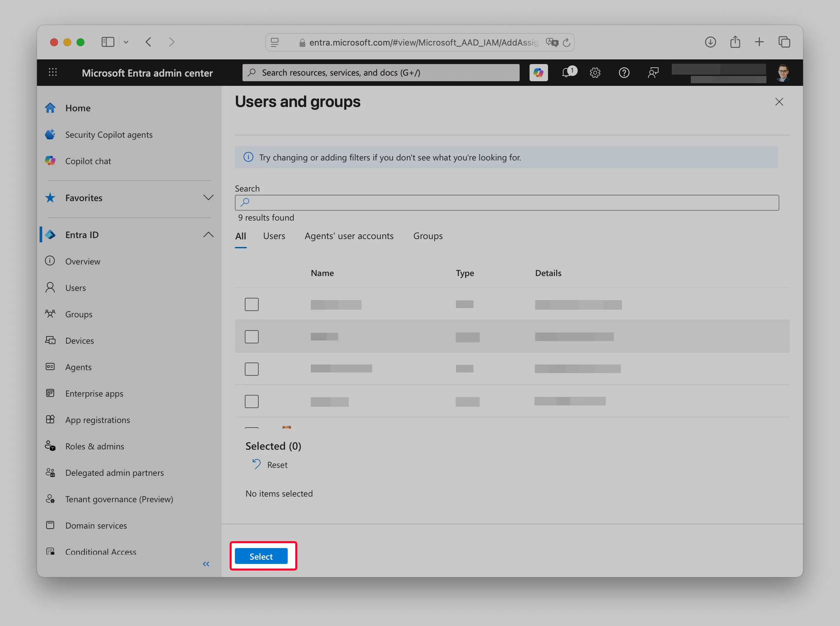Close the Users and groups panel

pyautogui.click(x=779, y=102)
